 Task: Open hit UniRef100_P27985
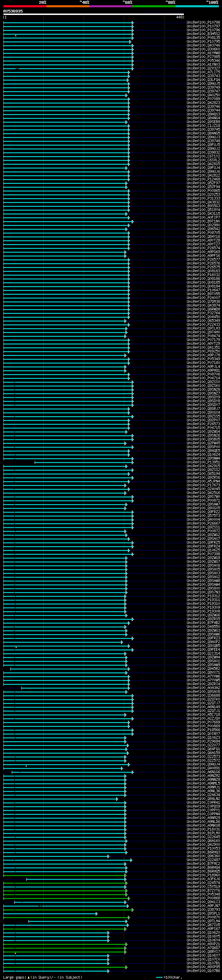coord(203,57)
